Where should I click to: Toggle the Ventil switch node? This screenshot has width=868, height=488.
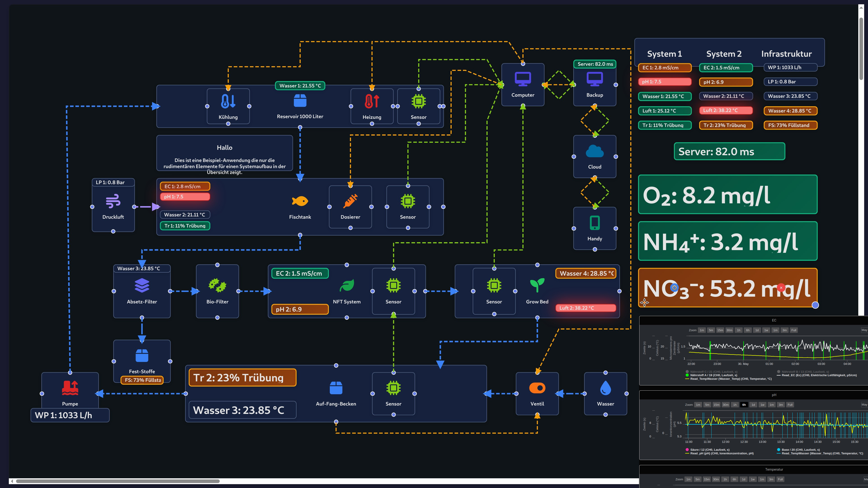(537, 388)
